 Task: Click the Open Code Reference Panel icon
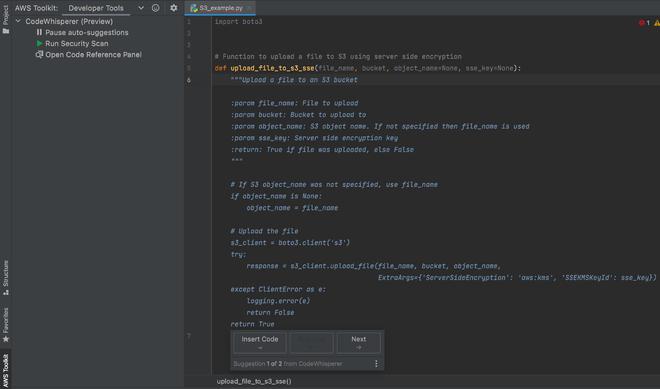pos(39,54)
